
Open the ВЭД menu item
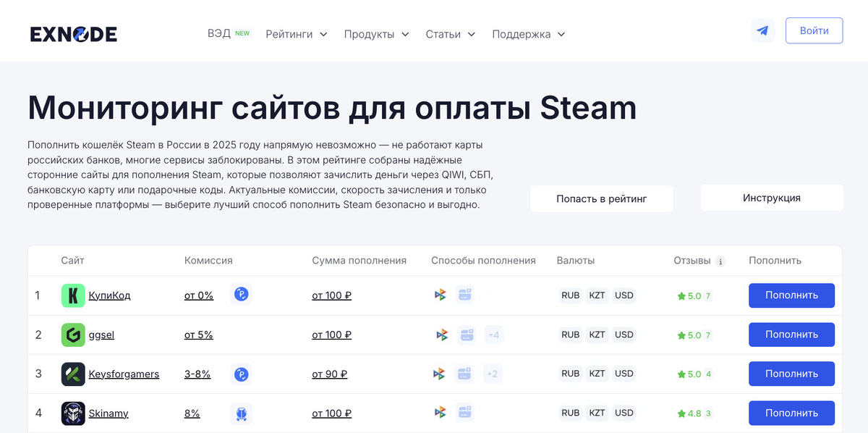(218, 33)
